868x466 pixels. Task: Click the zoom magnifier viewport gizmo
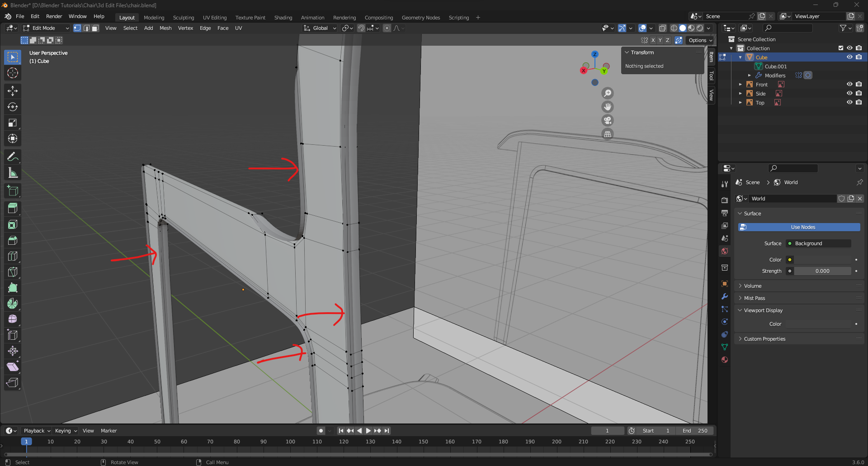[608, 93]
